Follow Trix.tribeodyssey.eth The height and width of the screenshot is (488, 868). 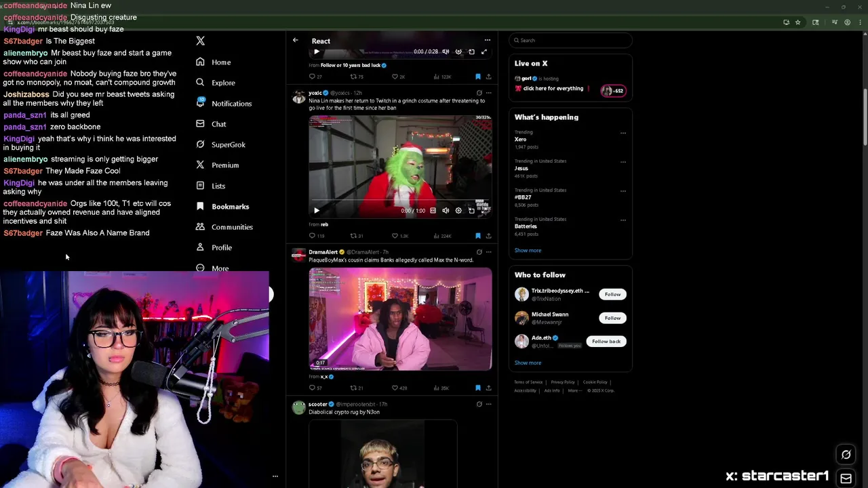pos(612,294)
